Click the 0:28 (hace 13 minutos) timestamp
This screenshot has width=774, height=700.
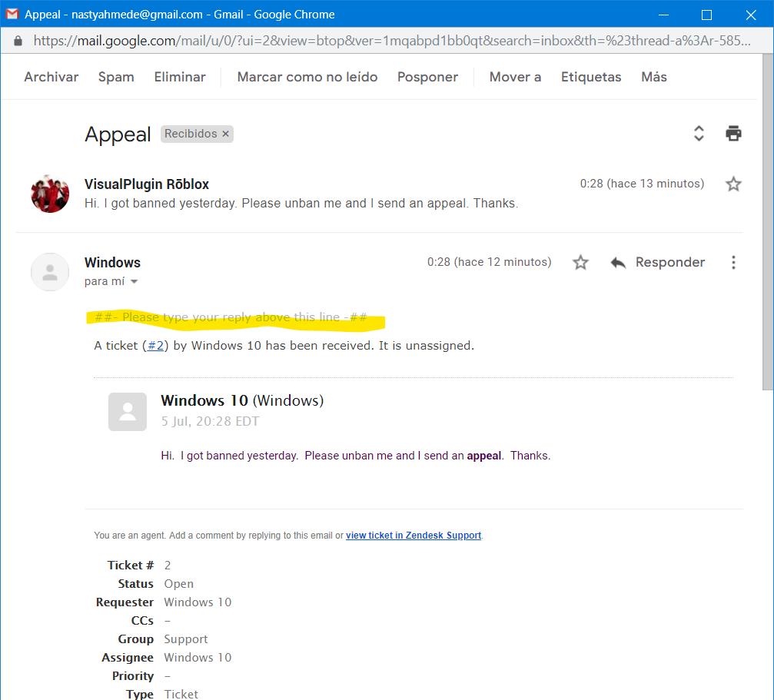(642, 184)
